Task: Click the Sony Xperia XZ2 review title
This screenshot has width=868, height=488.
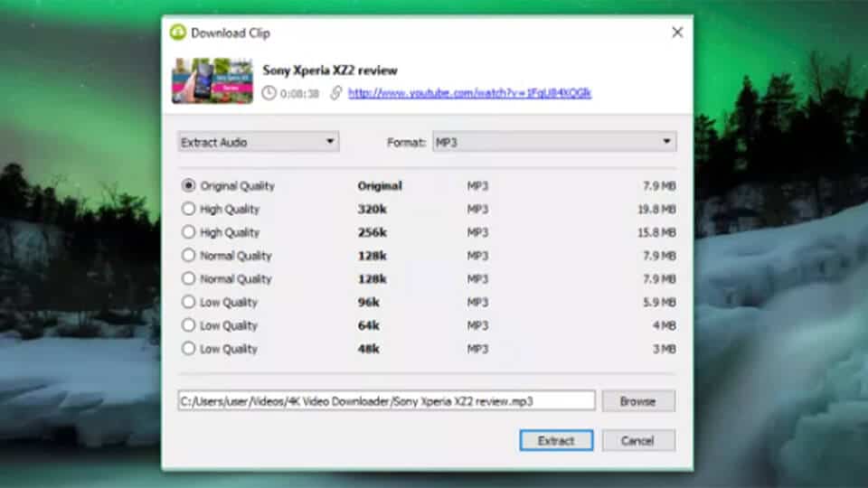Action: coord(330,70)
